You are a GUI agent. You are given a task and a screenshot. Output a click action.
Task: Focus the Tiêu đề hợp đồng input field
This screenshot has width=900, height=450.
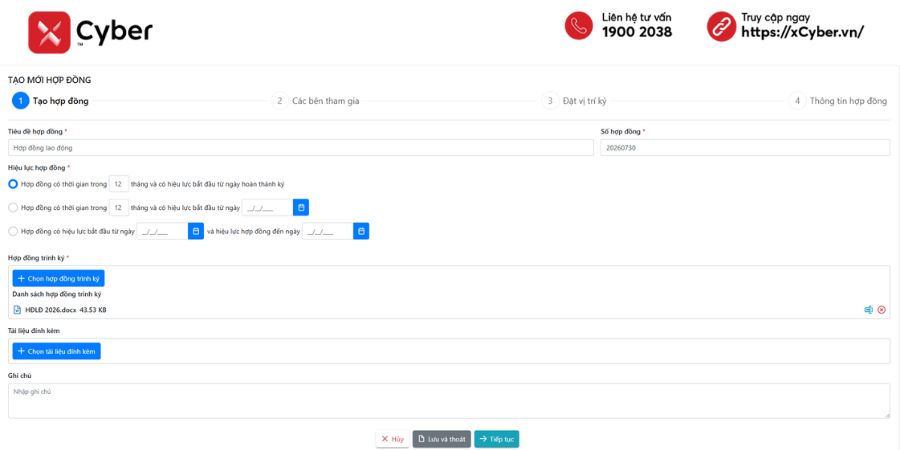(301, 148)
